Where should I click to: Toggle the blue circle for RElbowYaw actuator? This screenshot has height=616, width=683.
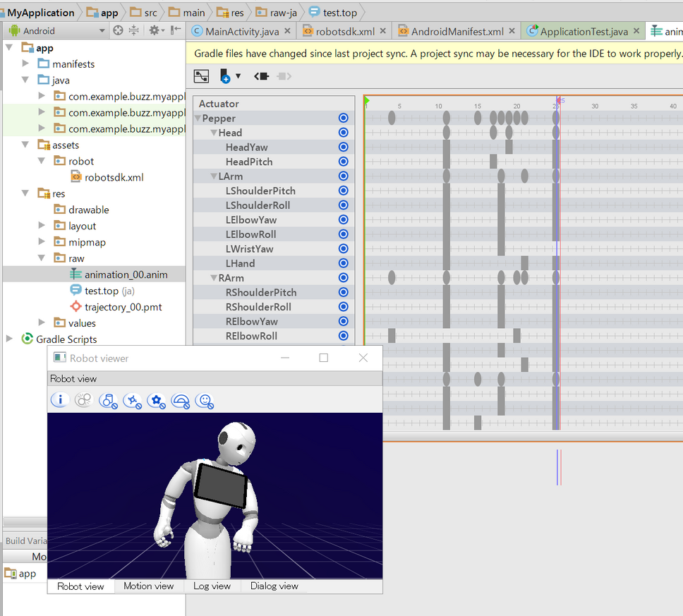[x=344, y=322]
